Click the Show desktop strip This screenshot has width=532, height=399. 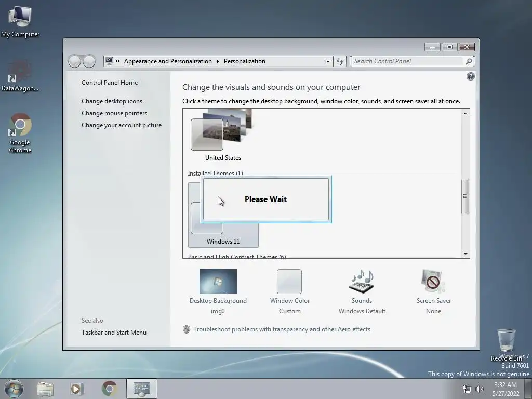pos(528,389)
